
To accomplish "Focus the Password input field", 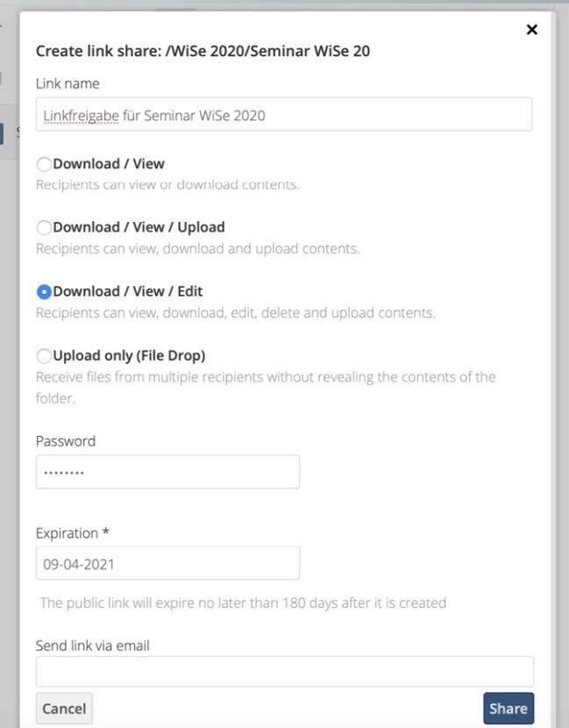I will tap(167, 472).
